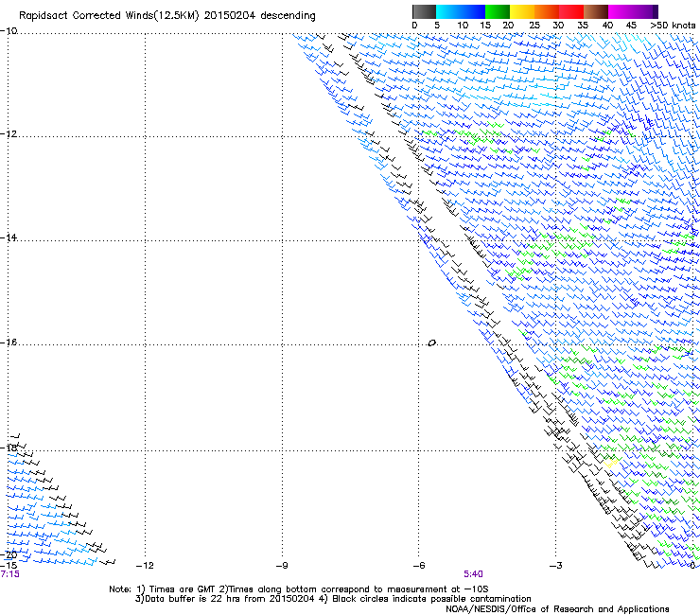Click the purple 7:15 time label
Viewport: 700px width, 615px height.
[9, 574]
